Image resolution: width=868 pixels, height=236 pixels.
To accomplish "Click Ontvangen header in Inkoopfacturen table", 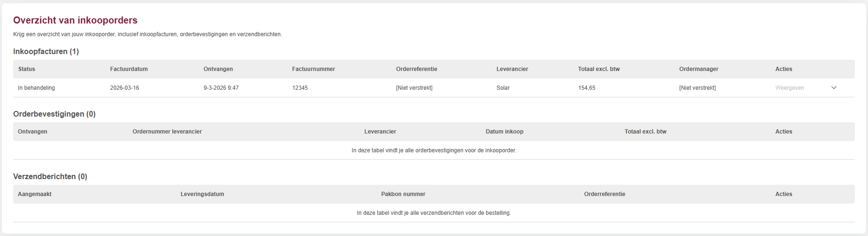I will [218, 69].
